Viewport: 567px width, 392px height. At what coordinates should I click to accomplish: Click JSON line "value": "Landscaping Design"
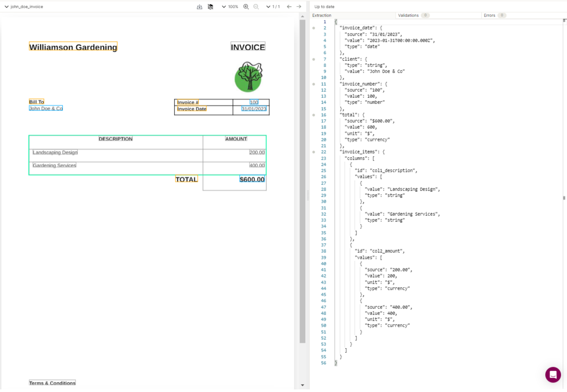402,189
